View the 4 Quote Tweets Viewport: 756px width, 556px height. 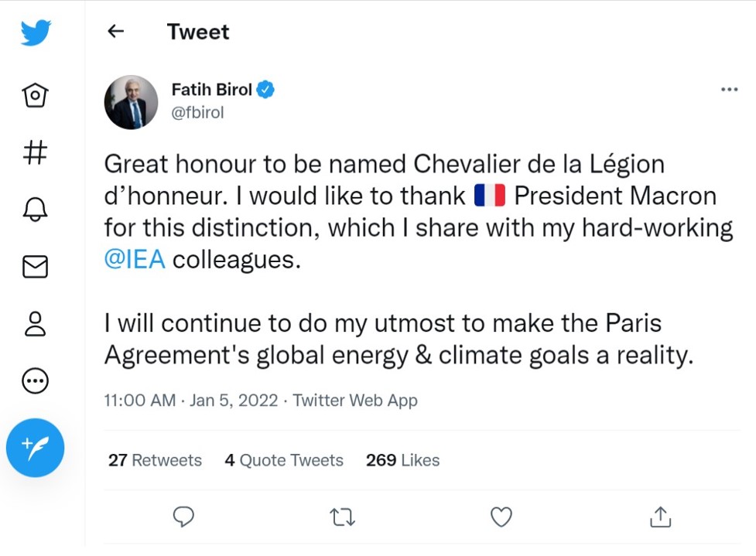coord(284,460)
